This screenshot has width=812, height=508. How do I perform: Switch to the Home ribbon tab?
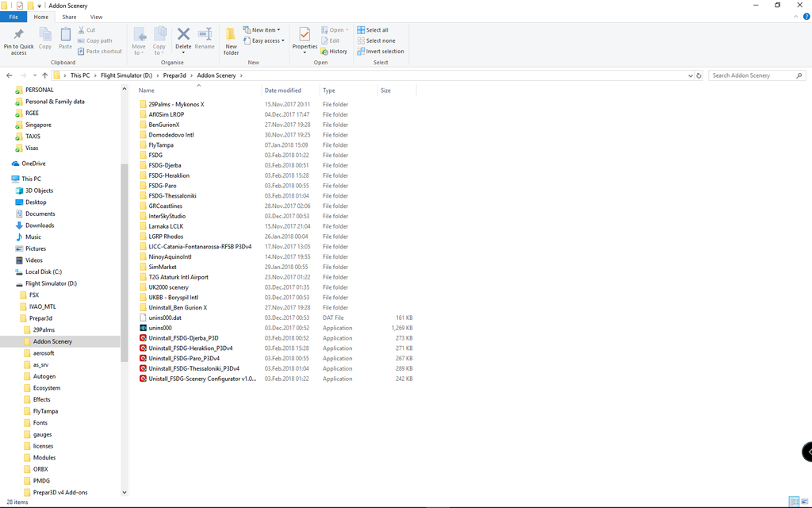pos(41,17)
